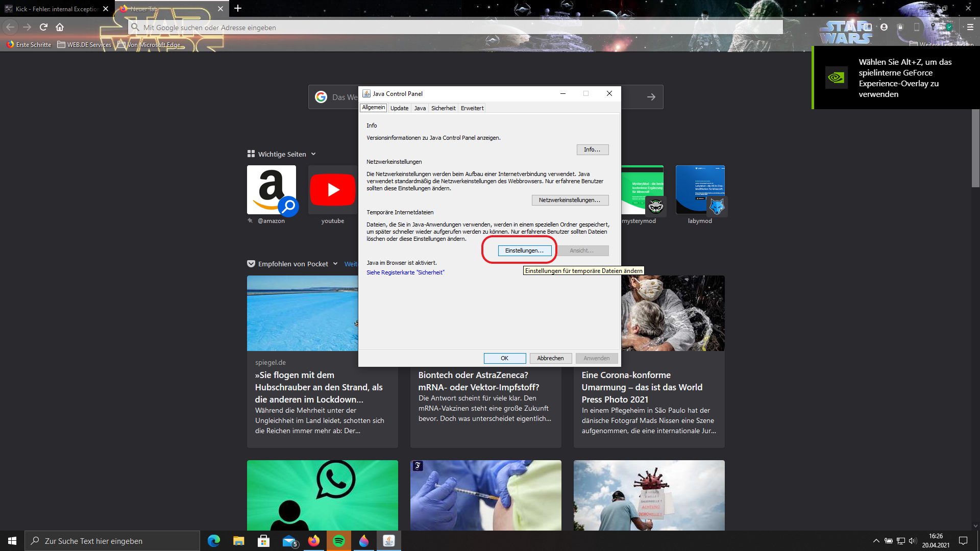Screen dimensions: 980x551
Task: Open Microsoft Store taskbar icon
Action: pyautogui.click(x=264, y=541)
